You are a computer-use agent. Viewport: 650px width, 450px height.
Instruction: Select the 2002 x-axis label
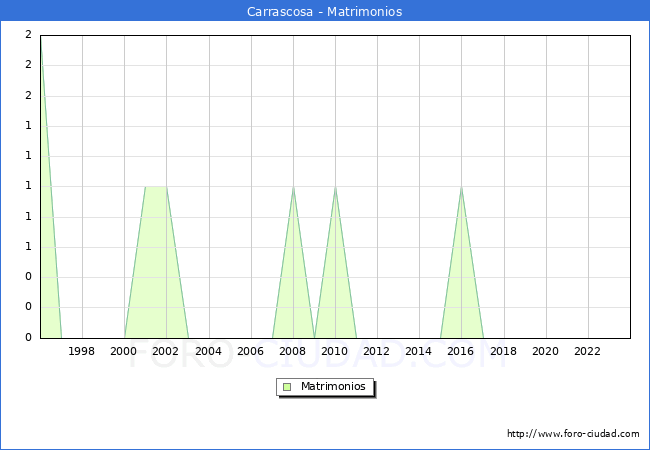tap(165, 351)
